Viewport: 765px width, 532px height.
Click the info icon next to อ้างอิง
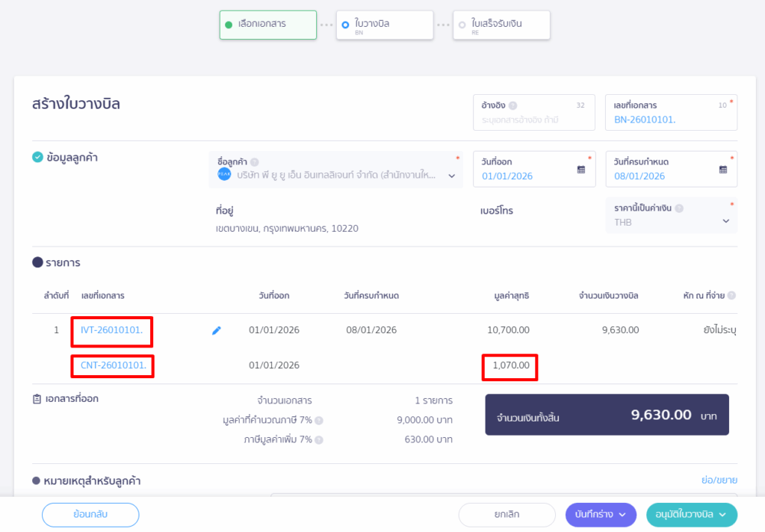(513, 106)
